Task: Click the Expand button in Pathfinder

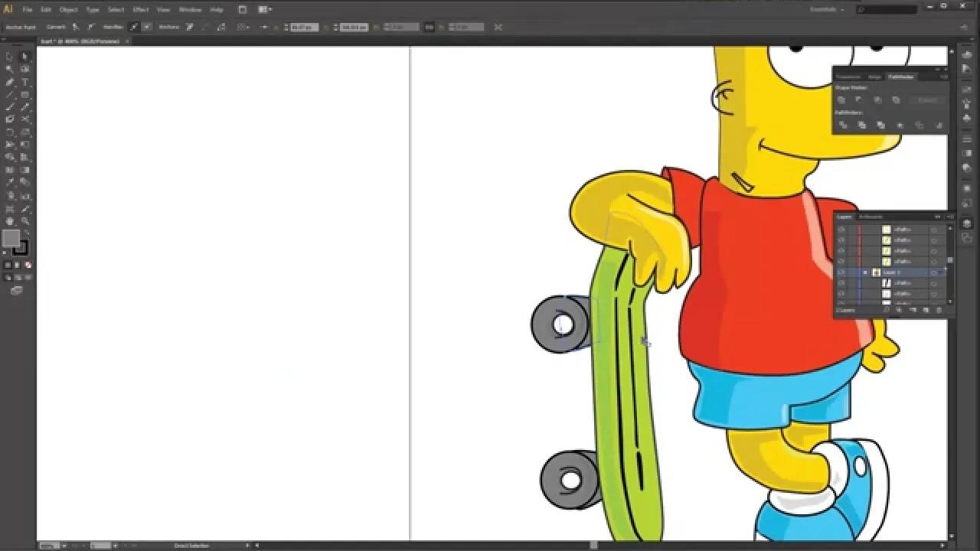Action: click(x=927, y=99)
